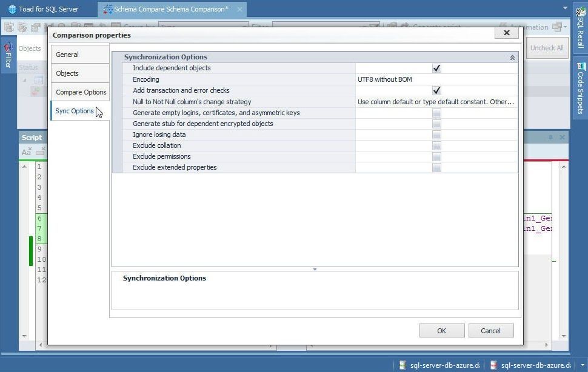Click Status column header in background grid
Viewport: 588px width, 372px height.
tap(28, 67)
